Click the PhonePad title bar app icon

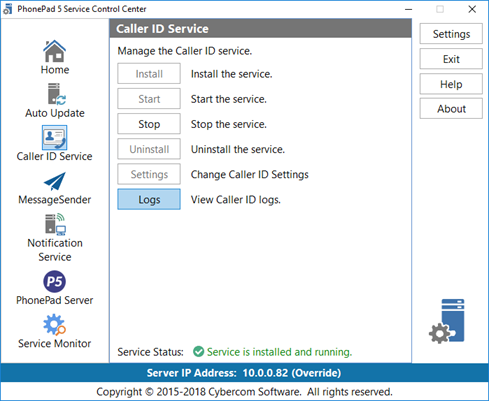click(x=8, y=9)
